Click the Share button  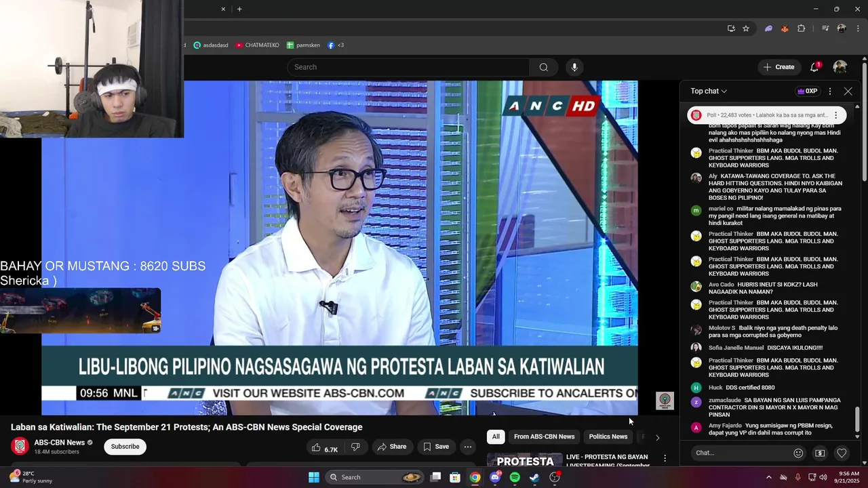pos(391,447)
